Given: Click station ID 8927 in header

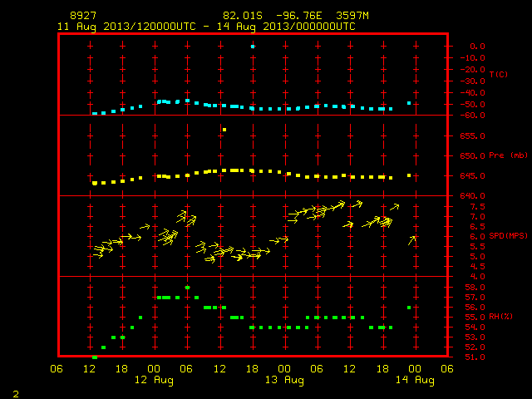Looking at the screenshot, I should (83, 16).
